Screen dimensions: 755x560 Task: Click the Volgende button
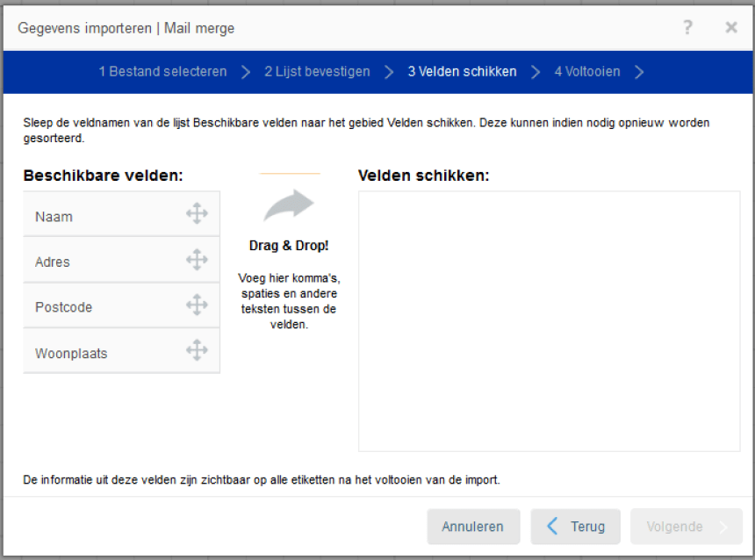pyautogui.click(x=687, y=527)
